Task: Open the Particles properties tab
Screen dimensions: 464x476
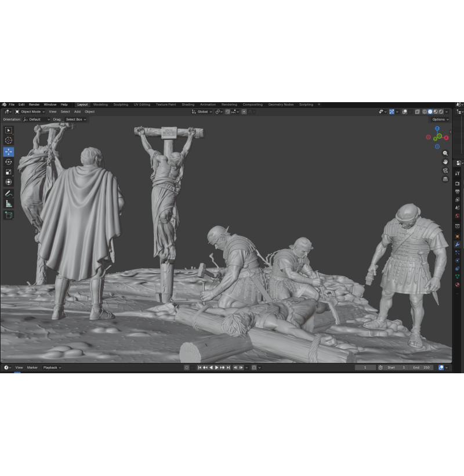Action: (457, 253)
